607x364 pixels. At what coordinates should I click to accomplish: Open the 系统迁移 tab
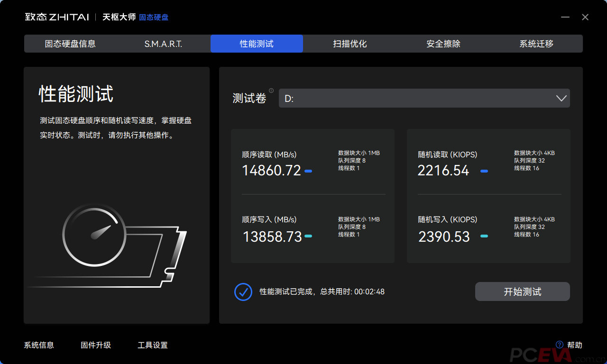tap(536, 44)
